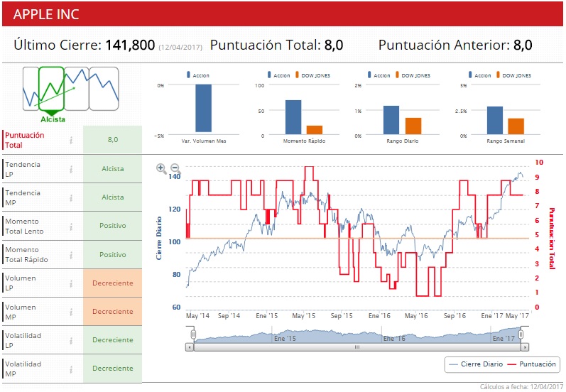The width and height of the screenshot is (566, 392).
Task: Open info icon for Volatilidad MP
Action: pyautogui.click(x=71, y=369)
